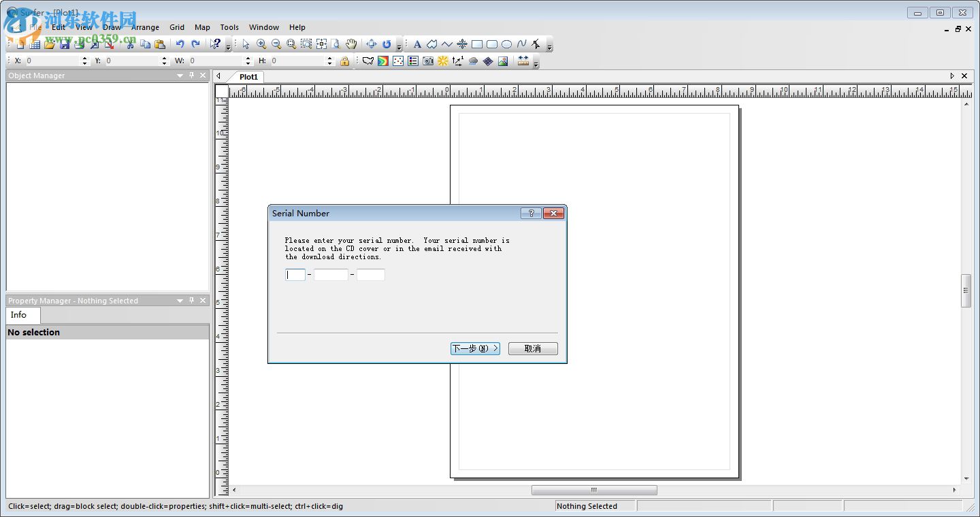Viewport: 980px width, 517px height.
Task: Click the Redo arrow icon
Action: (195, 44)
